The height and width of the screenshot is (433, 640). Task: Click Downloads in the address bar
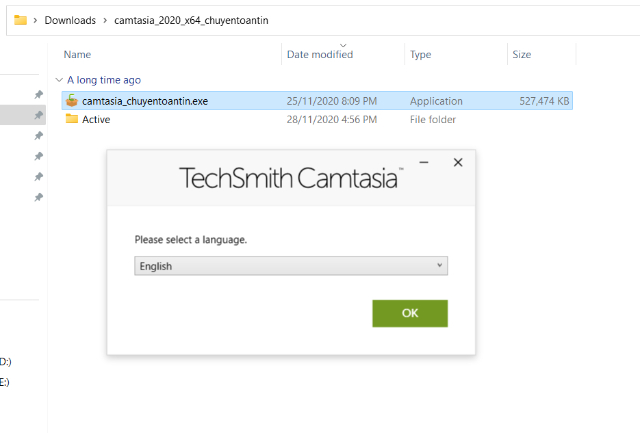[x=70, y=20]
